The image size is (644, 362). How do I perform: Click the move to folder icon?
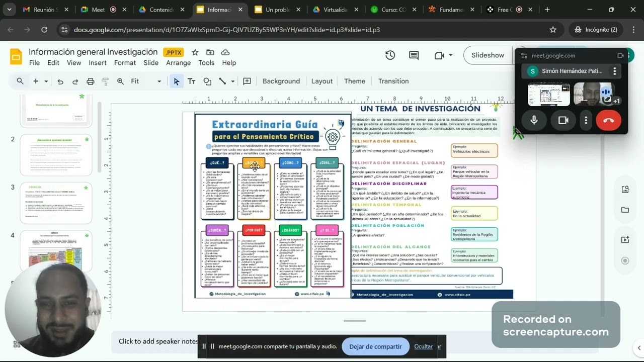click(x=210, y=52)
